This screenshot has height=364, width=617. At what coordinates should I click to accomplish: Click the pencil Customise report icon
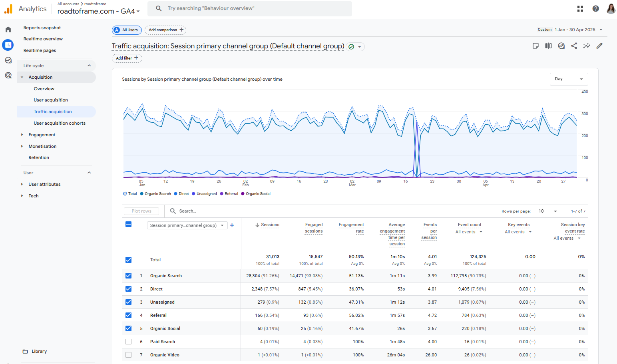pos(599,46)
